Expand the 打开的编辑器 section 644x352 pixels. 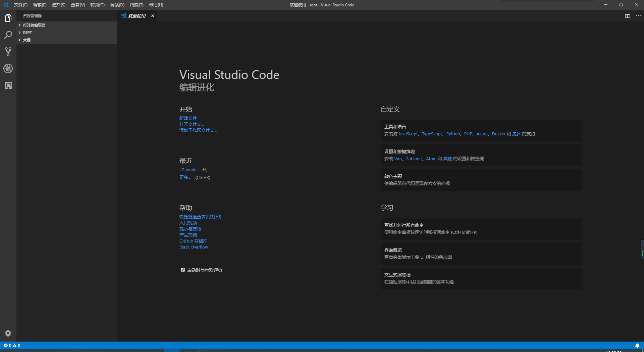pyautogui.click(x=34, y=25)
